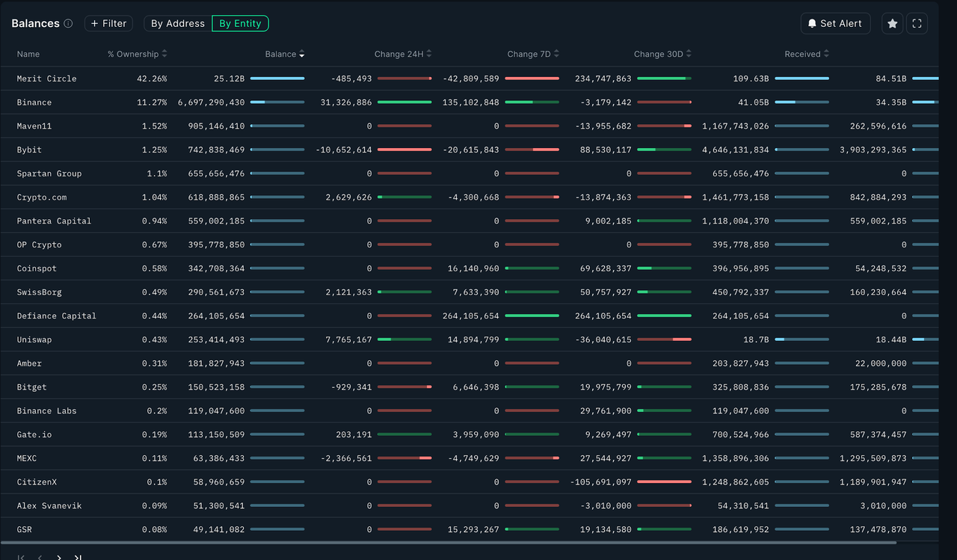957x560 pixels.
Task: Click the info icon beside Balances
Action: 68,23
